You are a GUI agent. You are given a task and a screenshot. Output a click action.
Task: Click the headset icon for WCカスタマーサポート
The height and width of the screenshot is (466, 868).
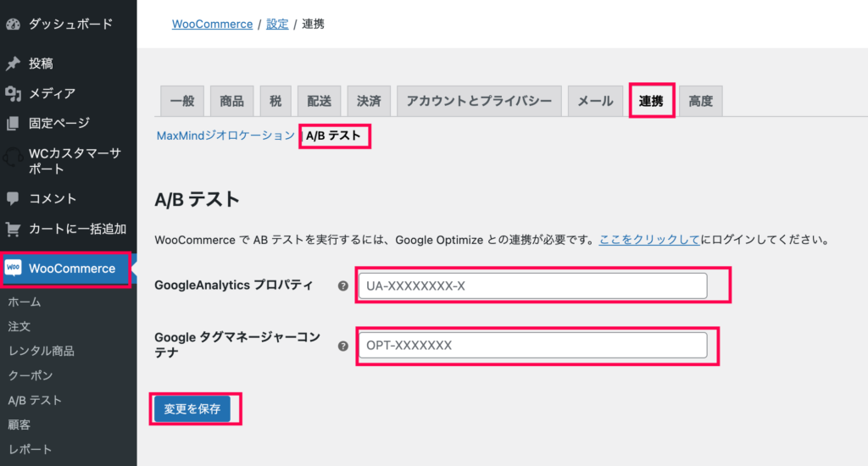tap(14, 158)
